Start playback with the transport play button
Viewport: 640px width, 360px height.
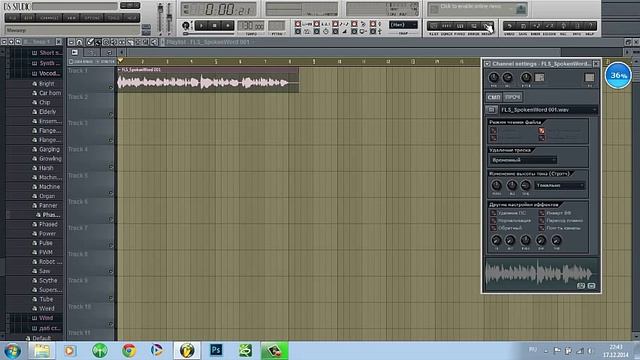pos(201,26)
